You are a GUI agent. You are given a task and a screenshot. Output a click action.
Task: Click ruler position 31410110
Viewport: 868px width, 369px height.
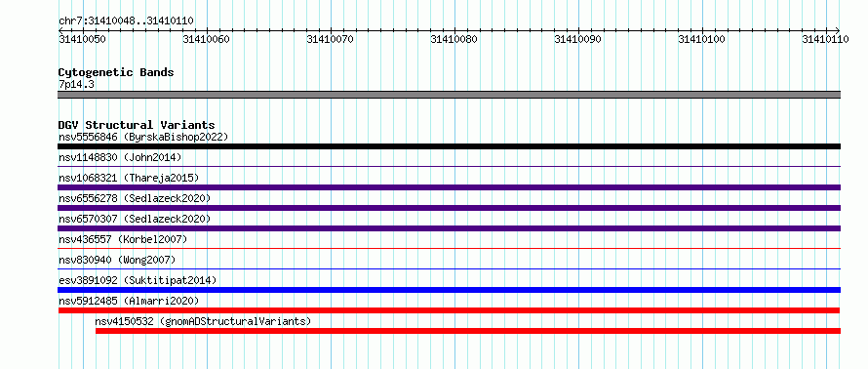[x=825, y=39]
